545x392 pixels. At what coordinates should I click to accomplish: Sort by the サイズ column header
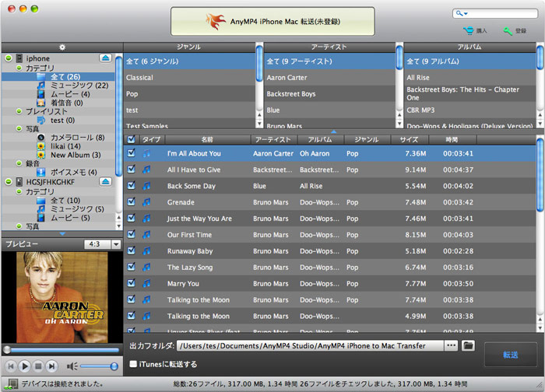click(x=409, y=139)
